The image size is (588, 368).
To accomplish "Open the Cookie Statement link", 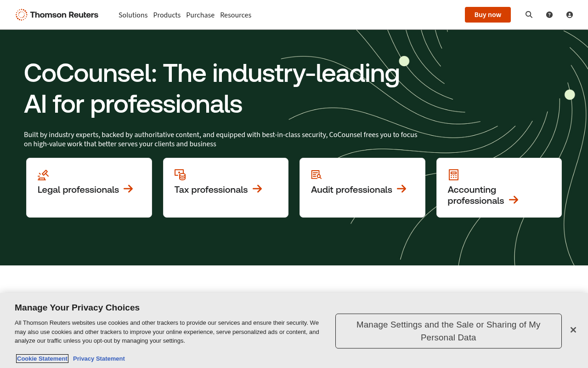I will pyautogui.click(x=42, y=359).
